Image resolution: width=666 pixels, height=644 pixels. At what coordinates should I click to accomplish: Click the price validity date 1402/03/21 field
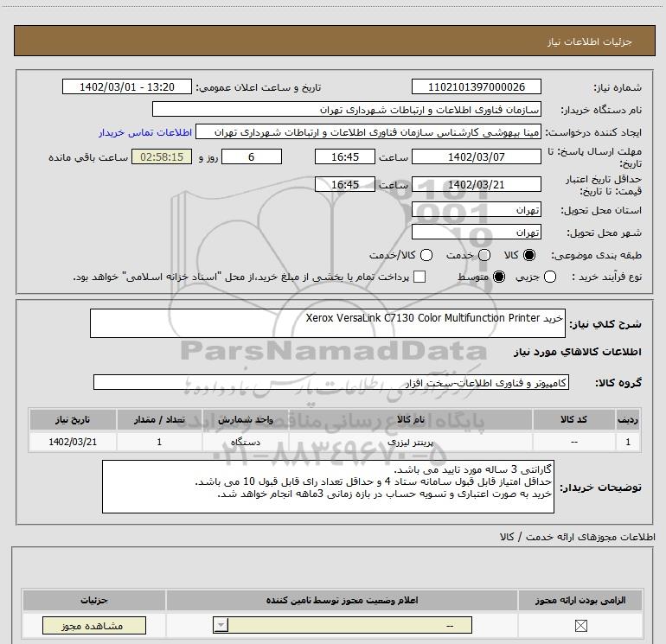coord(476,184)
